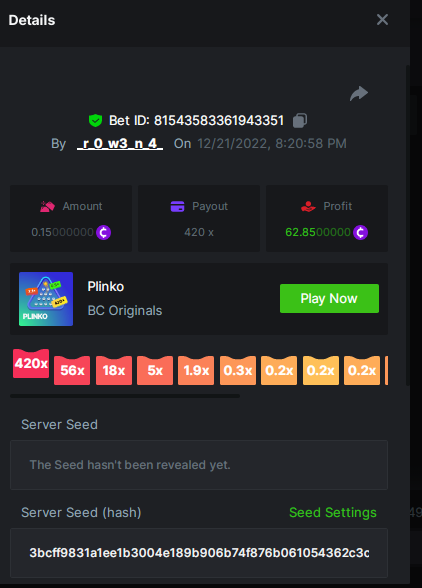Select the 56x multiplier tile
This screenshot has width=422, height=588.
[x=72, y=370]
